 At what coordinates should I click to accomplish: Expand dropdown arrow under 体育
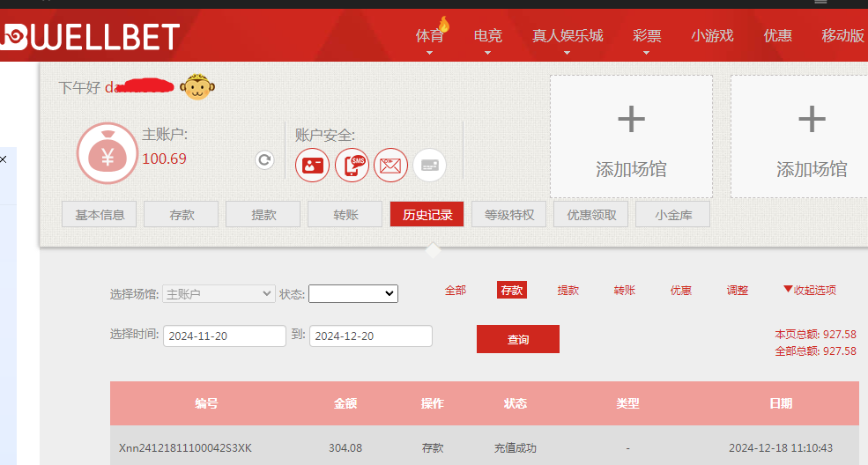(429, 53)
